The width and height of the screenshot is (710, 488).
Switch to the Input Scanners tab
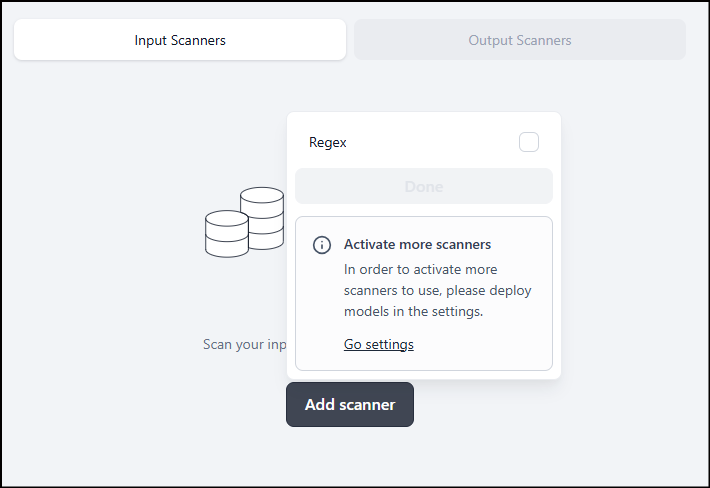(180, 41)
